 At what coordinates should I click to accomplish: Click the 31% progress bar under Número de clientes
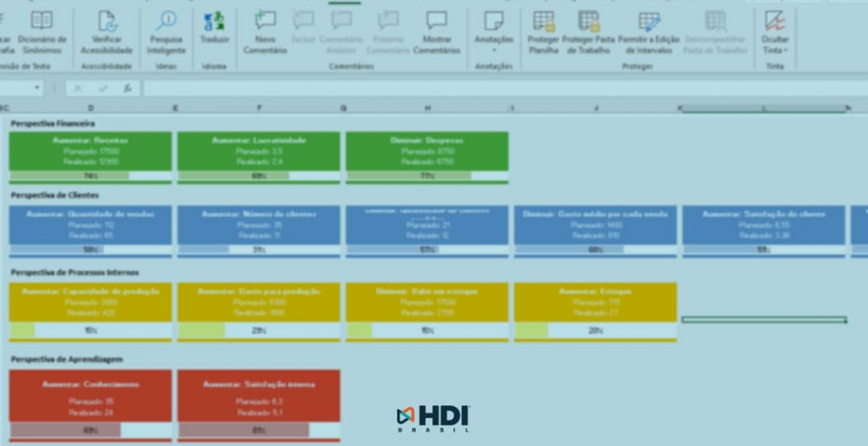[259, 250]
